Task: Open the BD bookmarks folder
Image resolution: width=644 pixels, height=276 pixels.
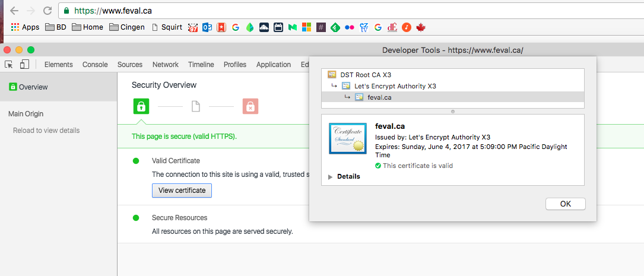Action: click(x=56, y=27)
